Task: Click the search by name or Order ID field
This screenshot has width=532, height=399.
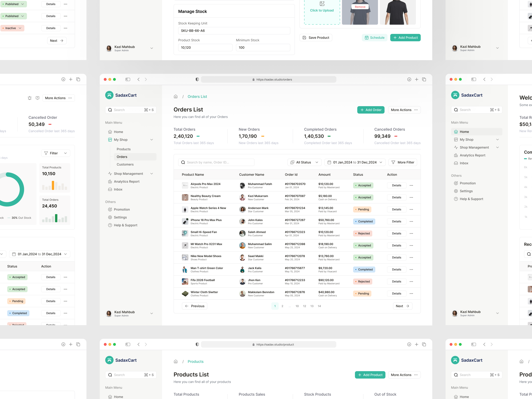Action: point(216,162)
